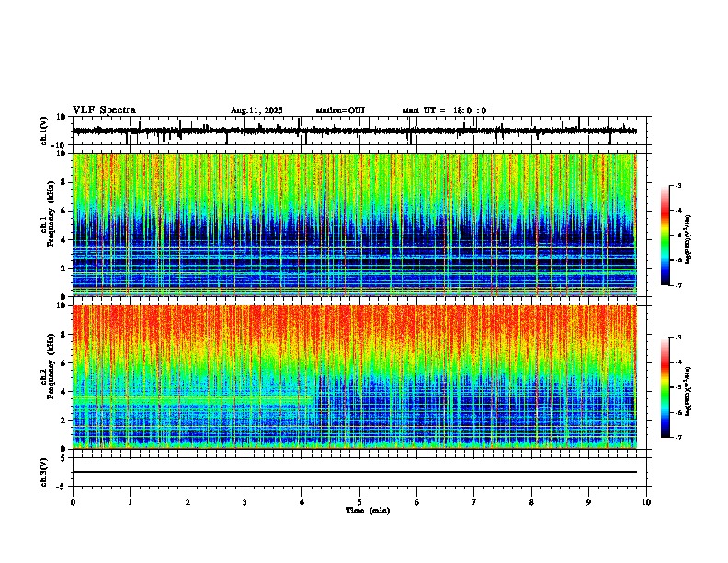
Task: Click the "station=OUI" header label
Action: coord(340,110)
